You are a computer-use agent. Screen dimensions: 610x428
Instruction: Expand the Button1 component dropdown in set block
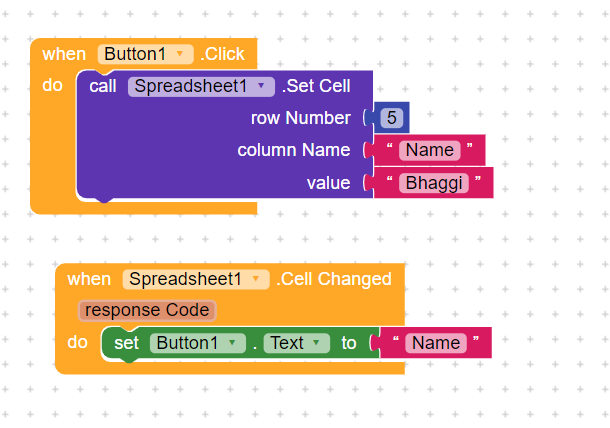(x=232, y=343)
